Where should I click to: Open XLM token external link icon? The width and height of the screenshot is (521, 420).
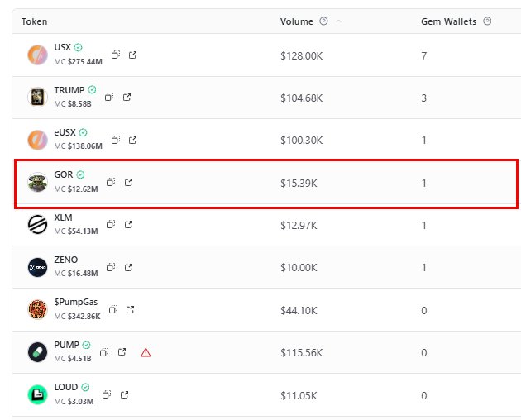tap(128, 225)
